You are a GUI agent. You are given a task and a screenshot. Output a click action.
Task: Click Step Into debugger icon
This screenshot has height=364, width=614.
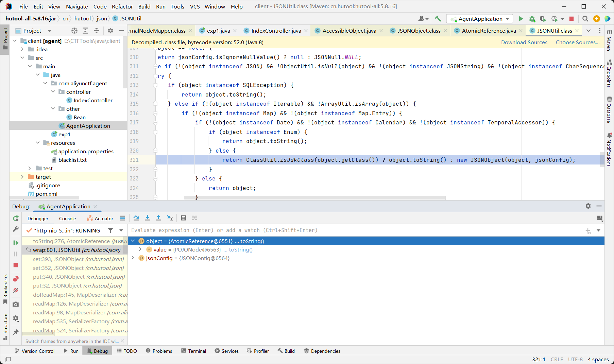pos(148,218)
